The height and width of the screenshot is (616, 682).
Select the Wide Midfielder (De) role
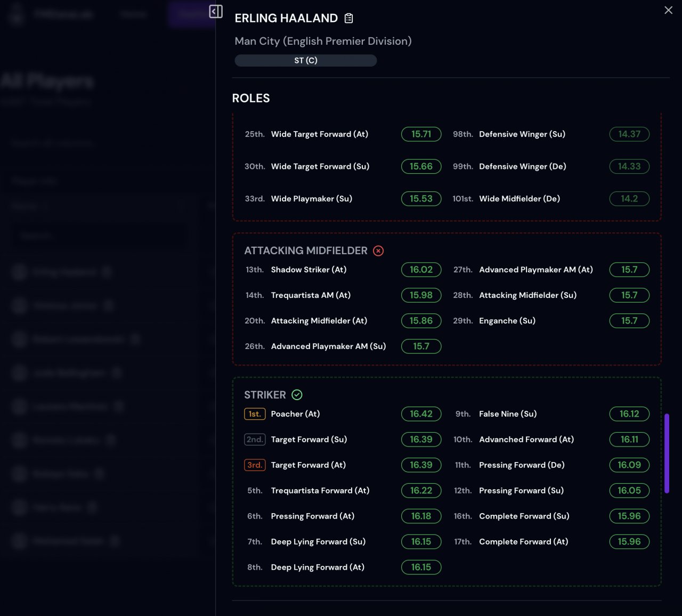tap(519, 199)
